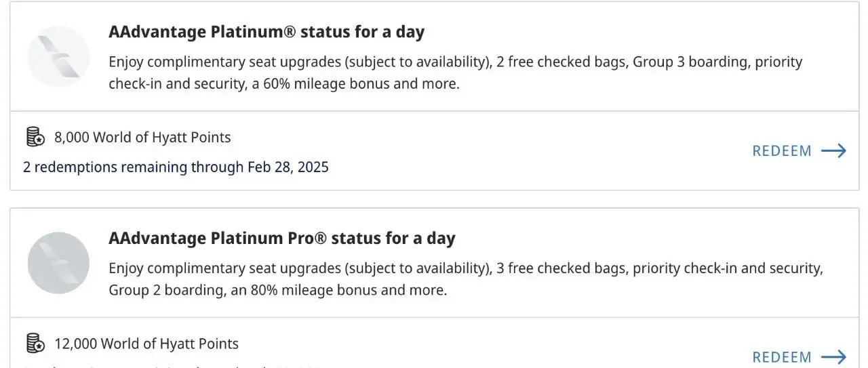Click the airline logo beside Platinum Pro status

pos(58,263)
